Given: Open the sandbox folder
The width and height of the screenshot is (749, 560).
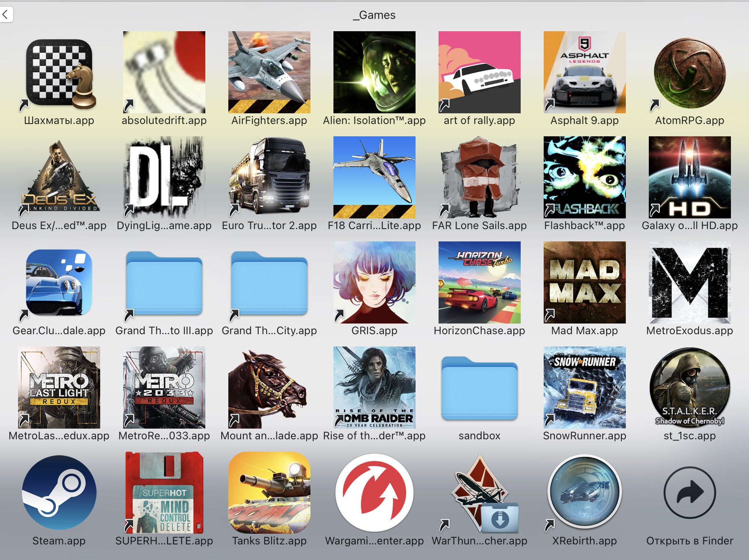Looking at the screenshot, I should point(479,388).
